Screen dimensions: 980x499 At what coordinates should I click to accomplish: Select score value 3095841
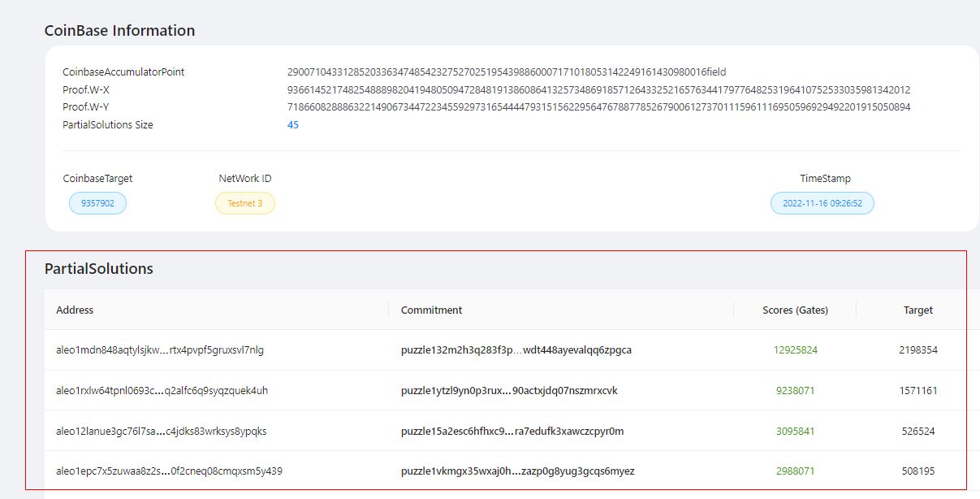click(x=796, y=432)
